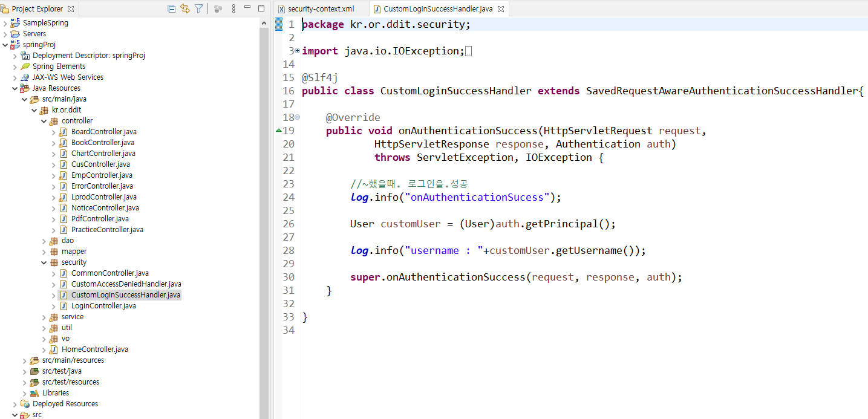Open the View Menu three-dots icon

(234, 8)
